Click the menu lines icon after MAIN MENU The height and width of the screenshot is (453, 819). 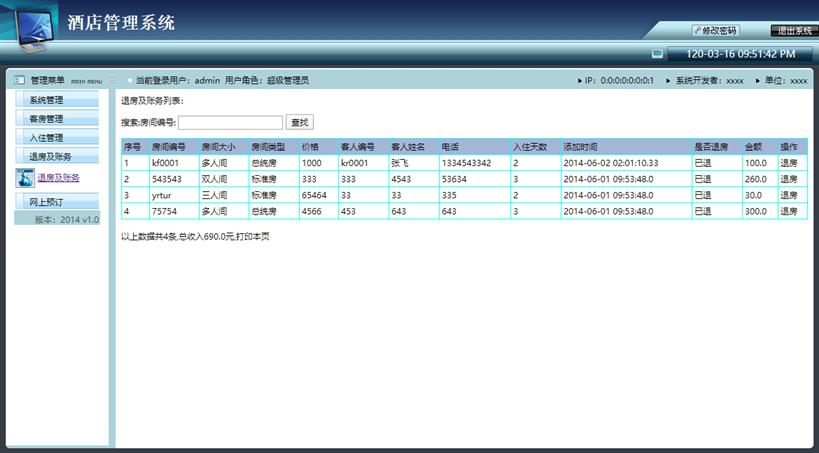(113, 80)
